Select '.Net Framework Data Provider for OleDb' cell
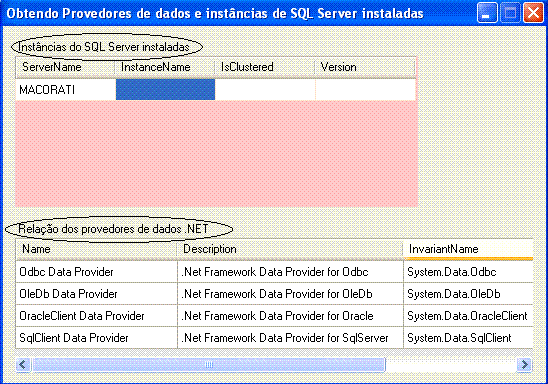 pos(290,294)
